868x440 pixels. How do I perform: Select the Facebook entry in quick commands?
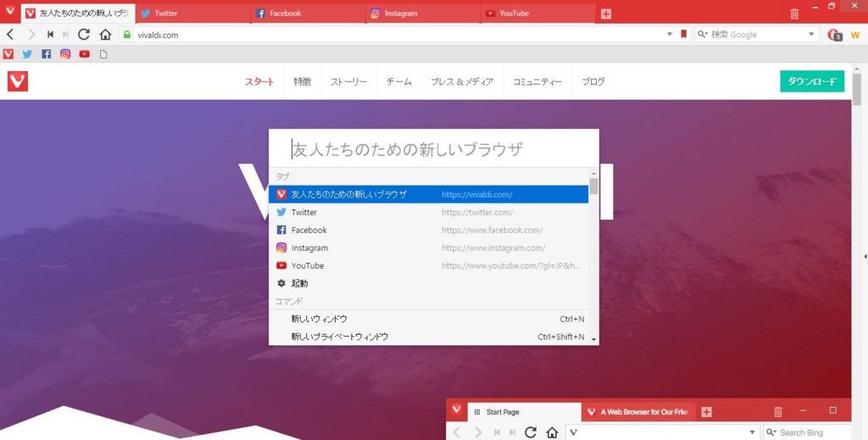pos(428,230)
